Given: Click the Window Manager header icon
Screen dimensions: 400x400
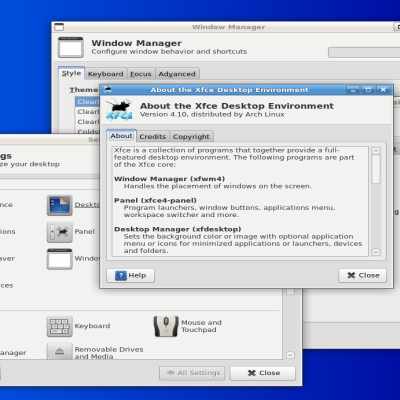Looking at the screenshot, I should click(x=70, y=48).
